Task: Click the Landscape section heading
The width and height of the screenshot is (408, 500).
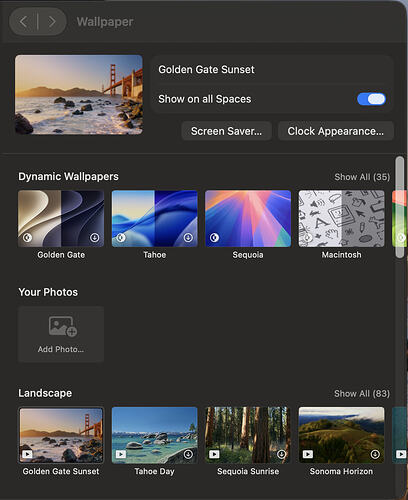Action: pyautogui.click(x=45, y=393)
